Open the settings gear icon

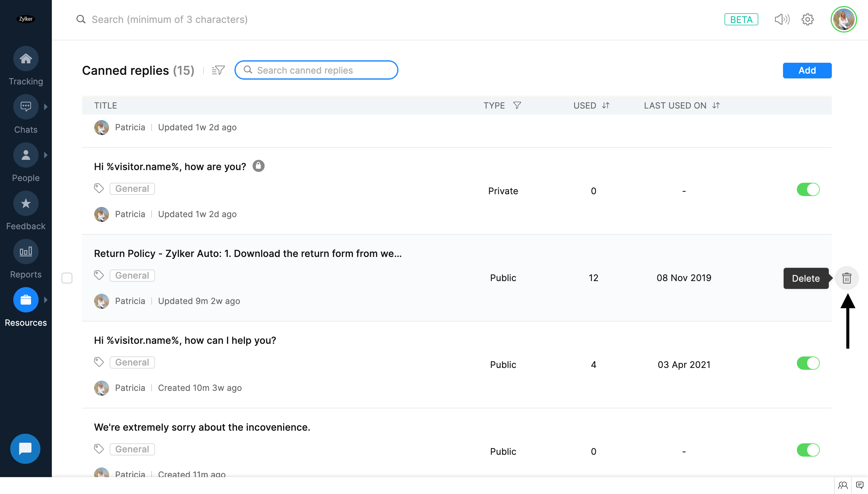tap(807, 19)
